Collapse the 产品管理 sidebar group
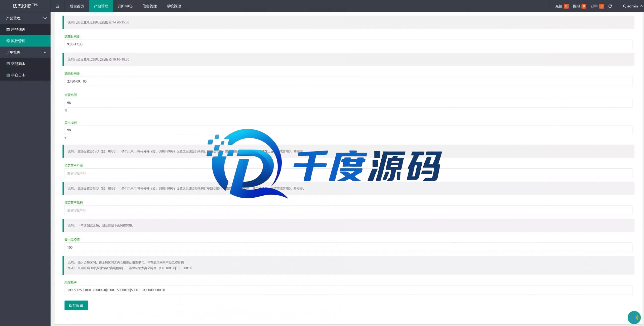 25,18
